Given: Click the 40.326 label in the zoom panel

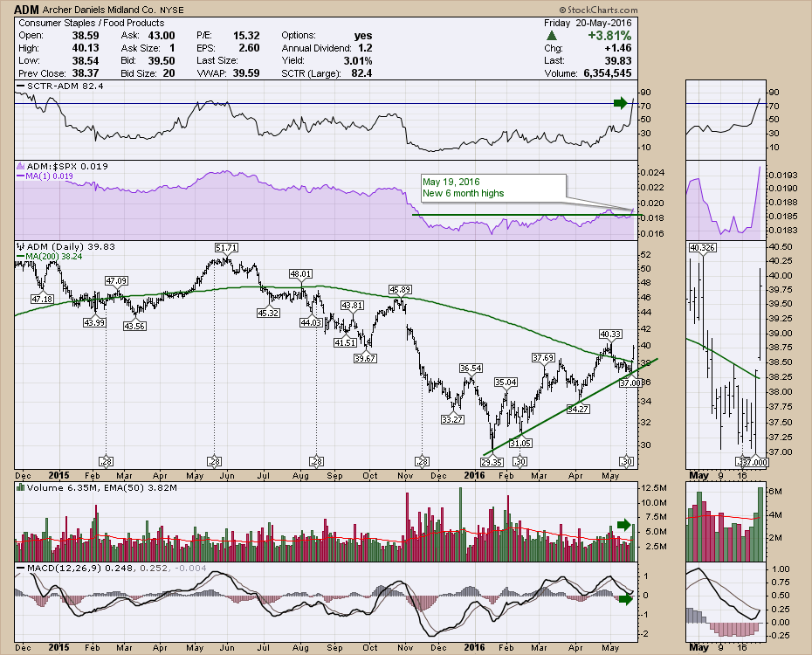Looking at the screenshot, I should point(702,247).
